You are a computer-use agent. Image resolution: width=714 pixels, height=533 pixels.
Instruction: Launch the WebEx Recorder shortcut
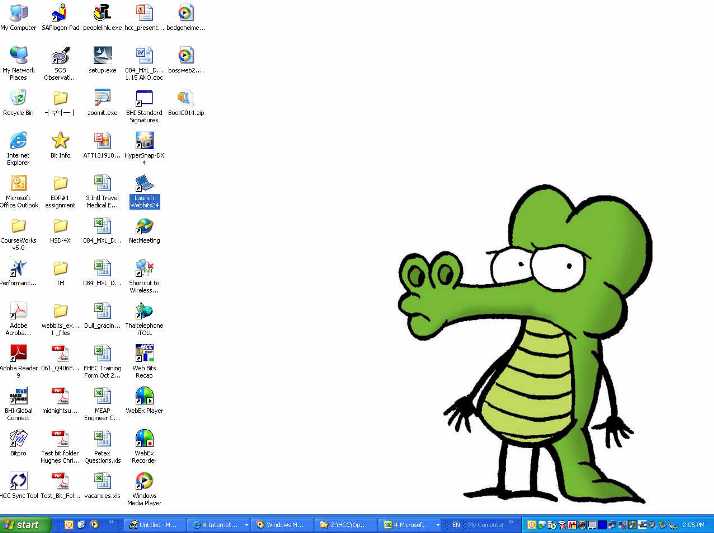[x=144, y=446]
